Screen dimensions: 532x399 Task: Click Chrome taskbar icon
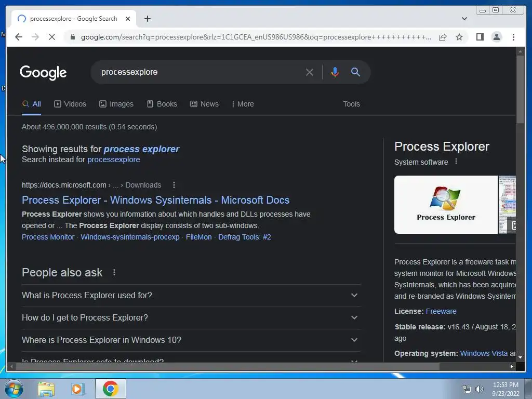(x=111, y=389)
